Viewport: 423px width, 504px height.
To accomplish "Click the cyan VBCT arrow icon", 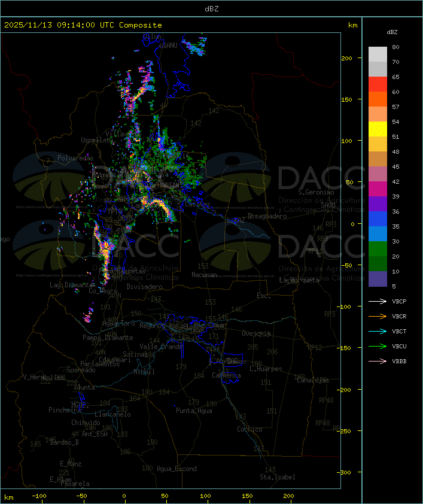I will coord(378,331).
